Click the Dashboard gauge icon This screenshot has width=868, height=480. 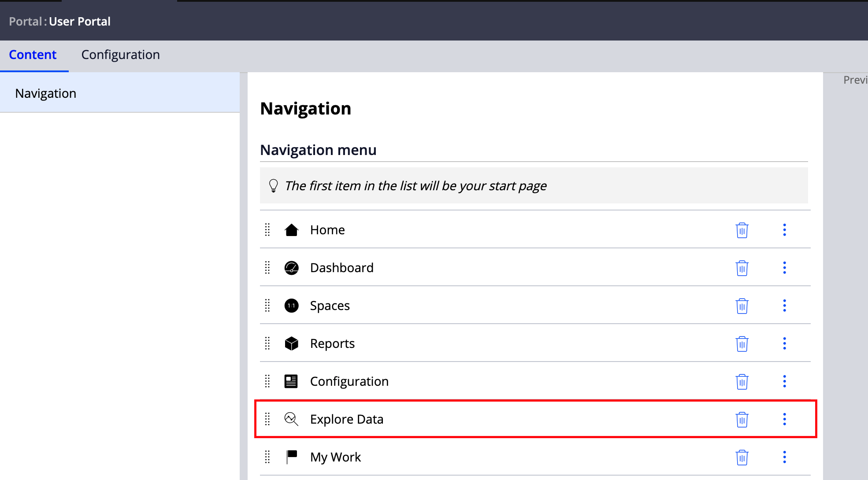click(x=291, y=268)
